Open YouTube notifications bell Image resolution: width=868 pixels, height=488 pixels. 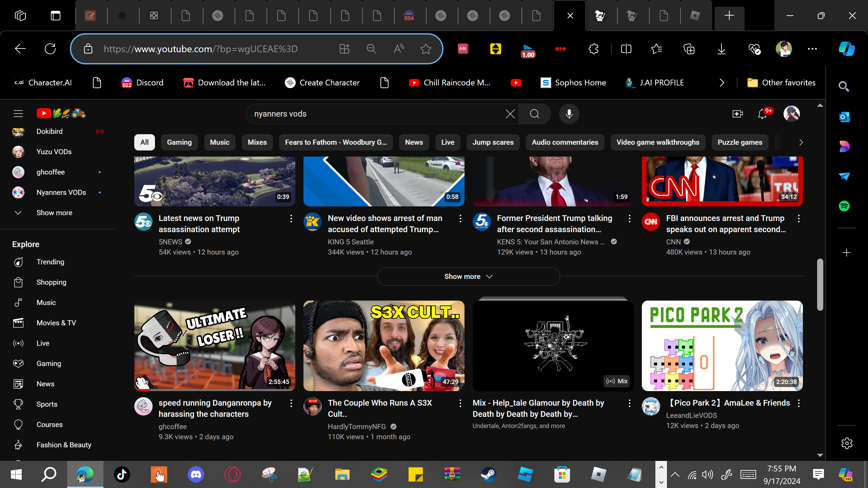click(762, 114)
